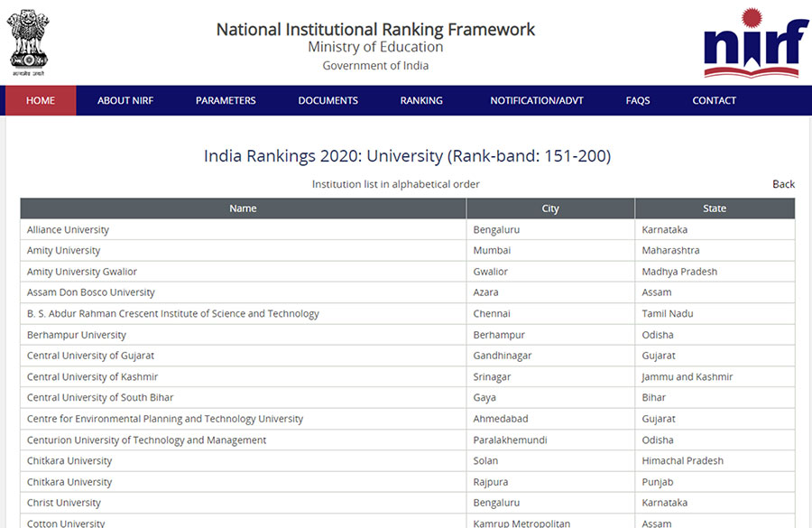Click the page title National Institutional Ranking Framework
Viewport: 812px width, 528px height.
(x=375, y=30)
